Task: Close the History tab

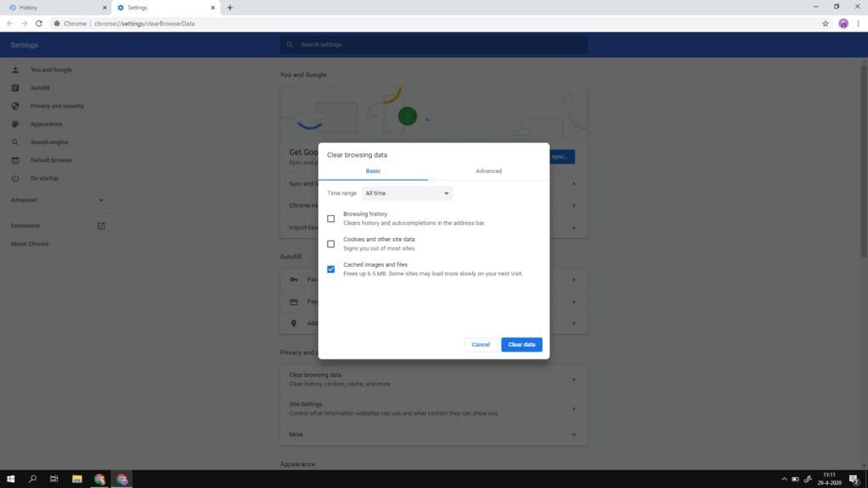Action: click(x=104, y=8)
